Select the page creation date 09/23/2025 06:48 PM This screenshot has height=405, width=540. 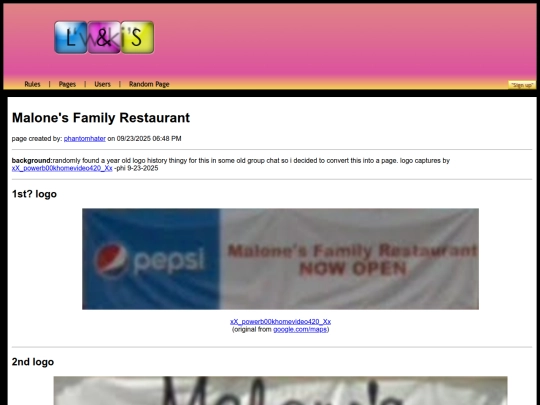click(x=149, y=138)
